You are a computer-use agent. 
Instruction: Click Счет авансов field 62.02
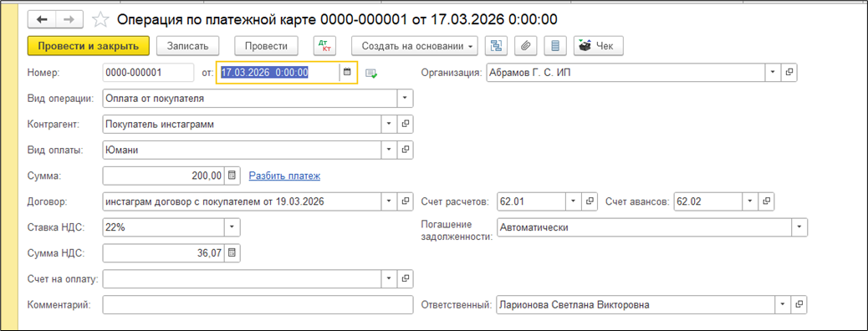pyautogui.click(x=708, y=201)
